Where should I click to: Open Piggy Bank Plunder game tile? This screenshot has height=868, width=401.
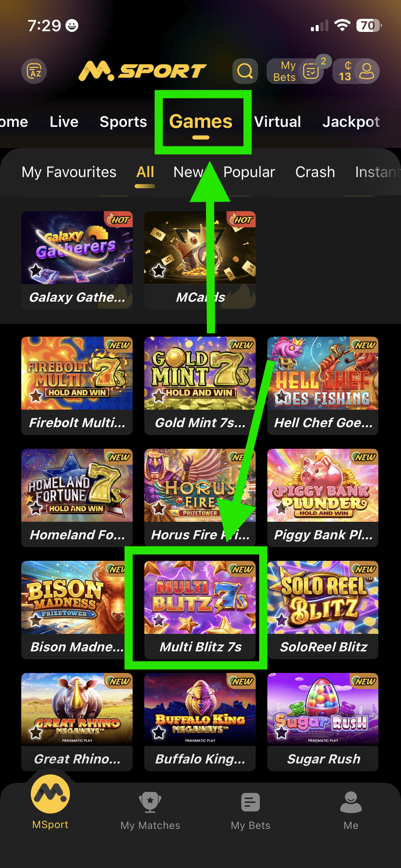323,497
